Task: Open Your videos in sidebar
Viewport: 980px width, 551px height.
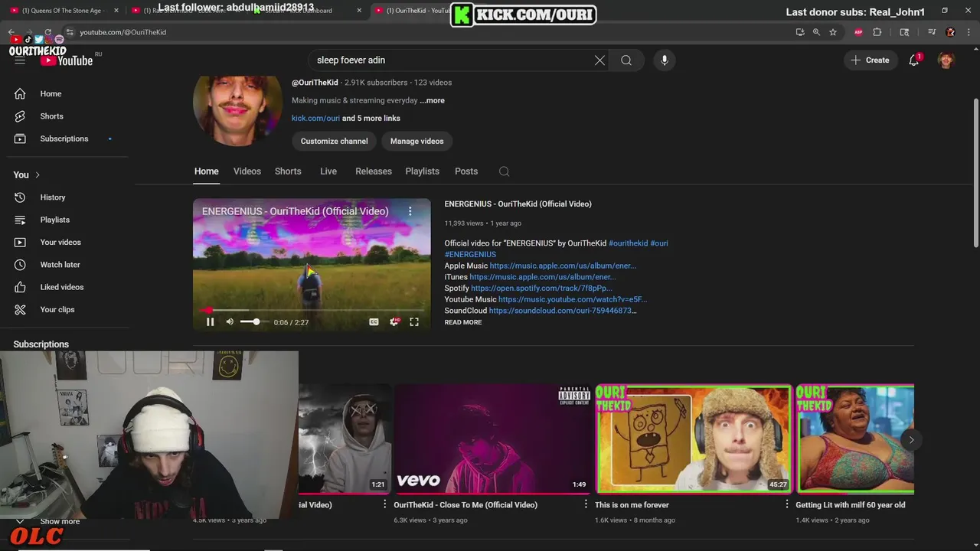Action: pos(60,242)
